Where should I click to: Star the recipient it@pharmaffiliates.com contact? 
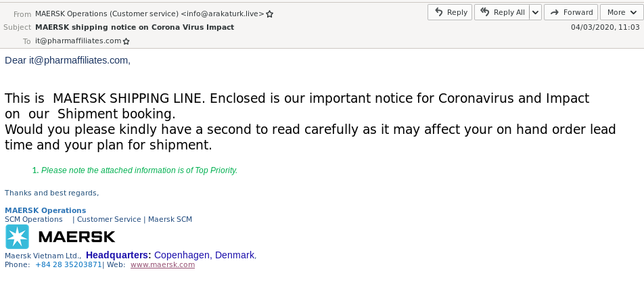point(126,41)
